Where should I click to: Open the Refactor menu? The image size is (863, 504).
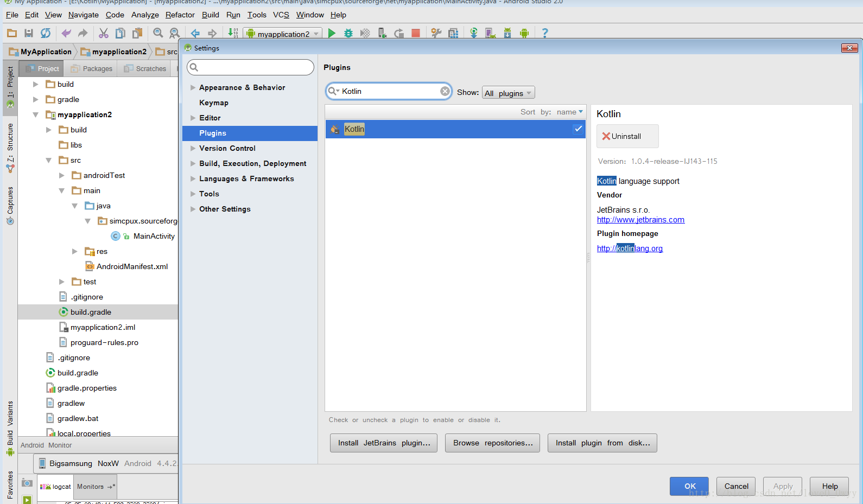[180, 15]
